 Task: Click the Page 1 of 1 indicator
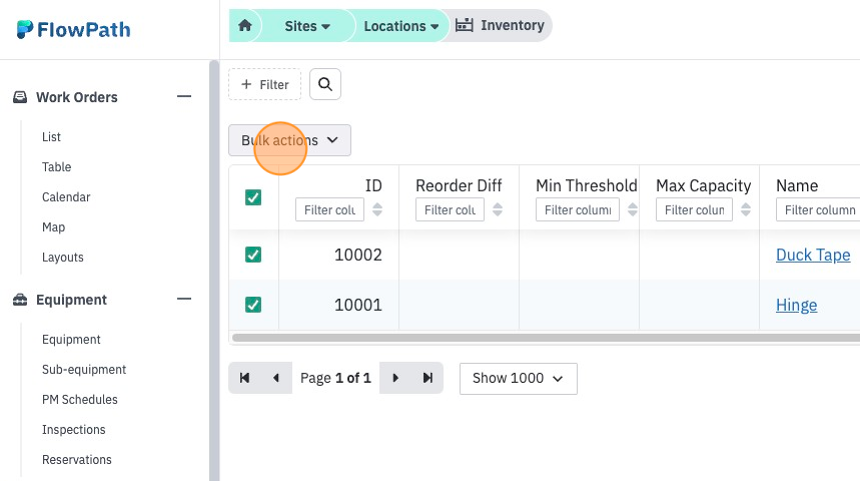(336, 378)
